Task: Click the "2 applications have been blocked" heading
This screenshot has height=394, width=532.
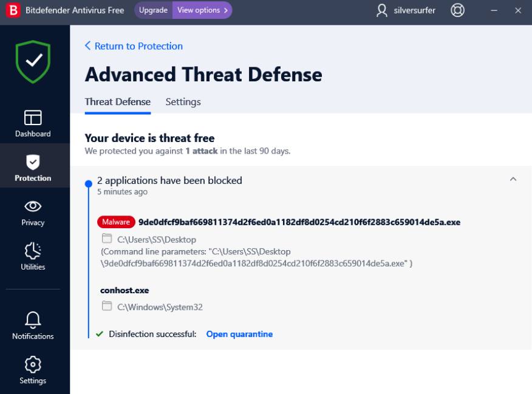Action: (169, 180)
